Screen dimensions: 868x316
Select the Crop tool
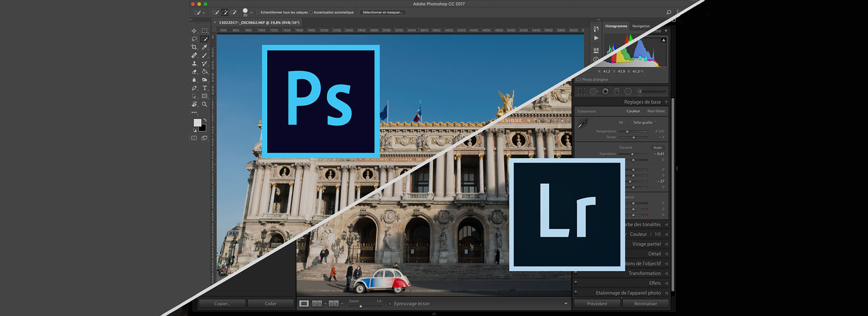click(x=194, y=47)
